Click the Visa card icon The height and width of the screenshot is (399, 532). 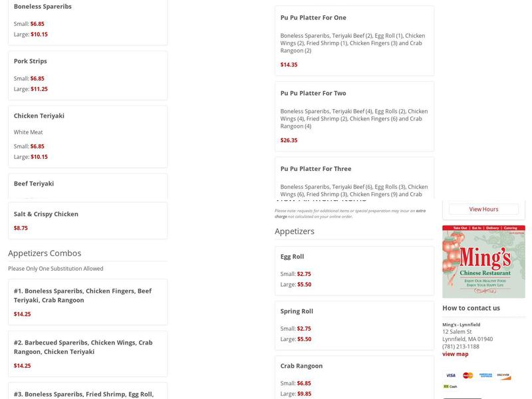[x=451, y=376]
